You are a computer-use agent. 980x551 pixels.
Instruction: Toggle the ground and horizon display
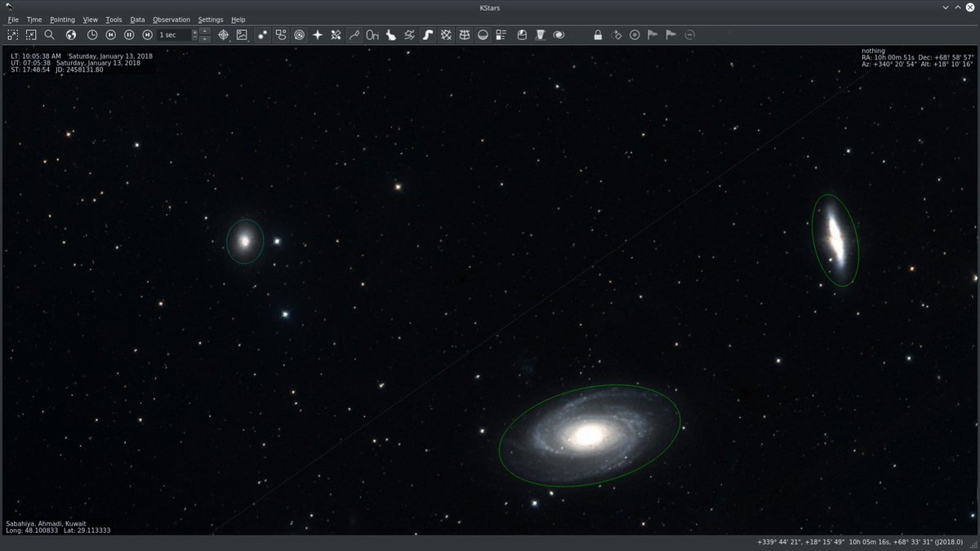pos(483,34)
